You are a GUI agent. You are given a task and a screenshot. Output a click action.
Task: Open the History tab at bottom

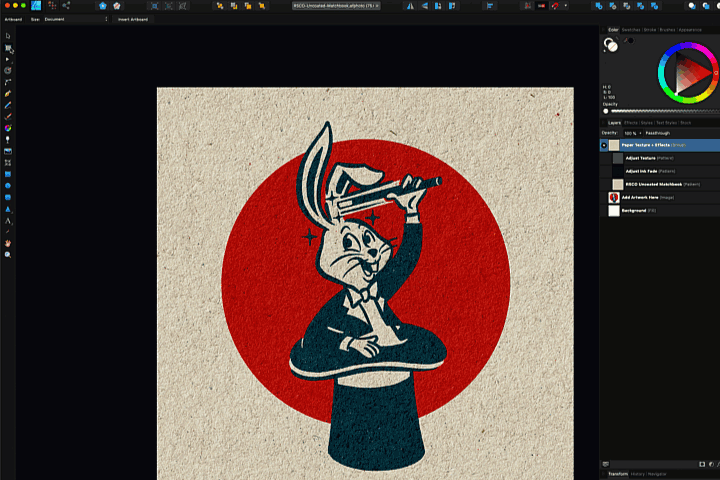[x=639, y=473]
